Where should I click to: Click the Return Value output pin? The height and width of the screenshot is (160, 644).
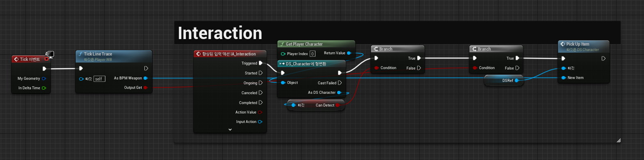coord(349,53)
